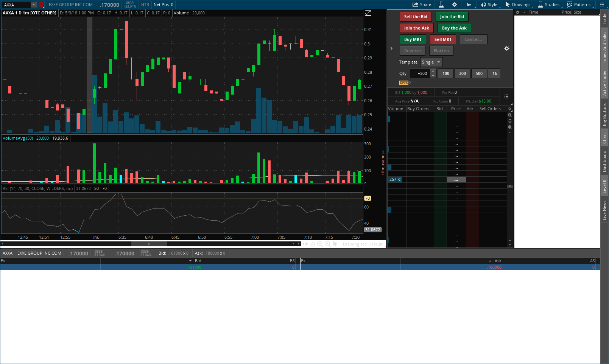Screen dimensions: 609x364
Task: Open the Template Single dropdown
Action: tap(431, 62)
